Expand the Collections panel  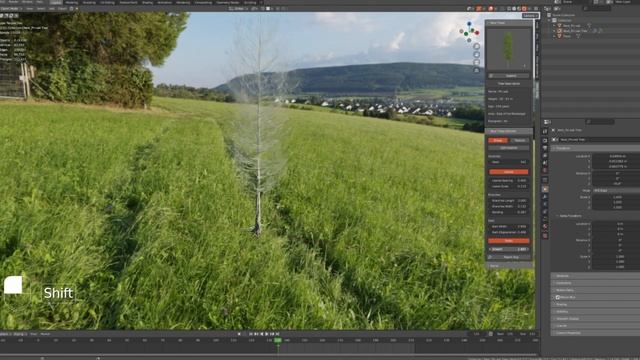(x=596, y=283)
